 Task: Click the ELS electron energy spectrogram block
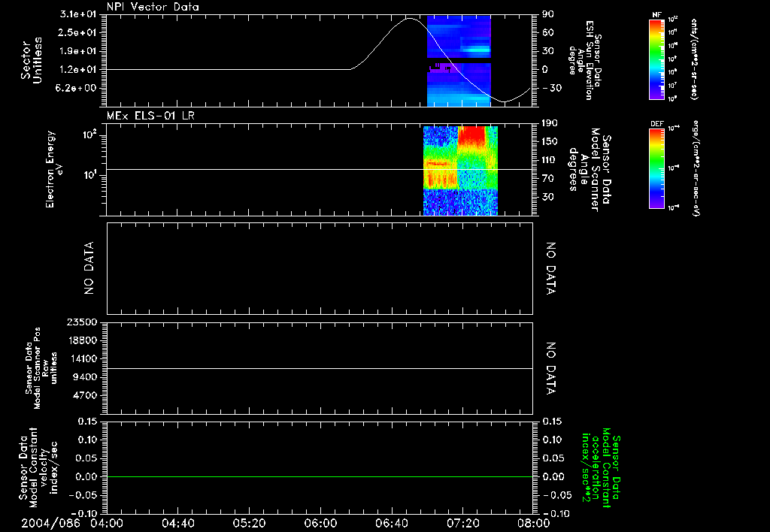click(x=461, y=171)
